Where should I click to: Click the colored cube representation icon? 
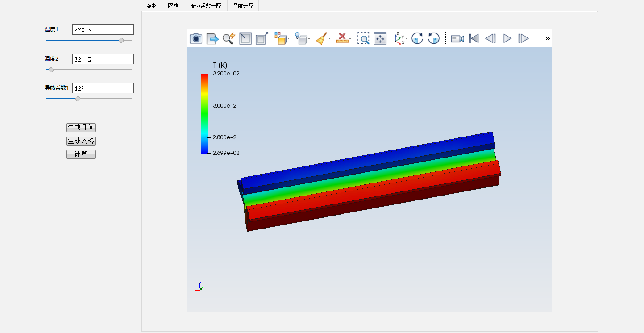click(x=280, y=38)
